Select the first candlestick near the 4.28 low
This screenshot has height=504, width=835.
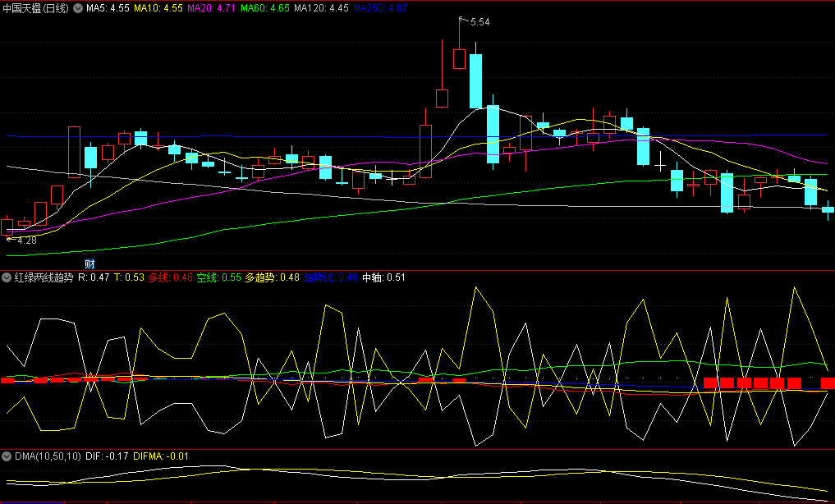click(7, 227)
